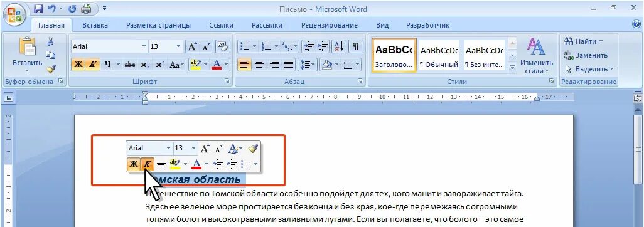Open change case Aa dropdown

176,65
